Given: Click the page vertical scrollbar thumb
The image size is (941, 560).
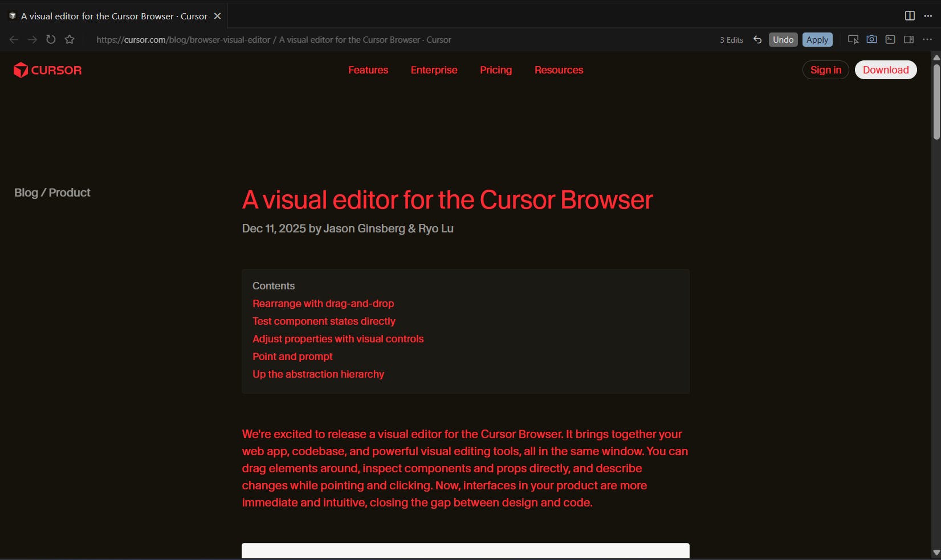Looking at the screenshot, I should pyautogui.click(x=936, y=101).
